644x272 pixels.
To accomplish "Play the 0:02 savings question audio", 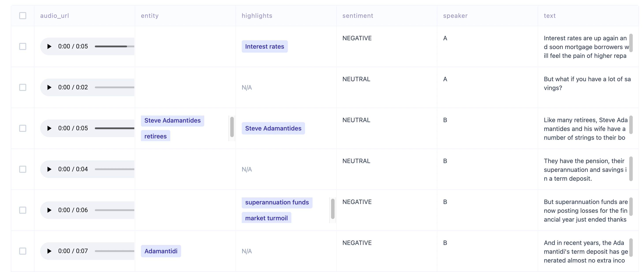I will (49, 87).
